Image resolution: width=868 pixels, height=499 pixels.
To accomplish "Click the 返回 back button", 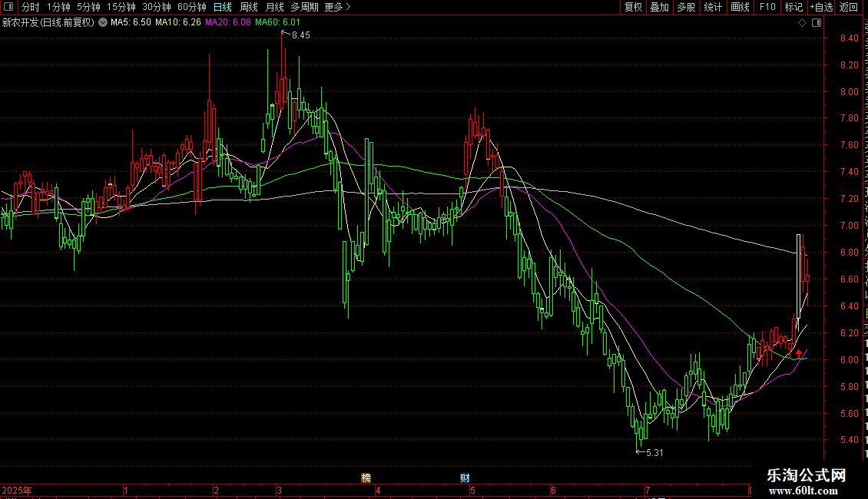I will click(849, 7).
